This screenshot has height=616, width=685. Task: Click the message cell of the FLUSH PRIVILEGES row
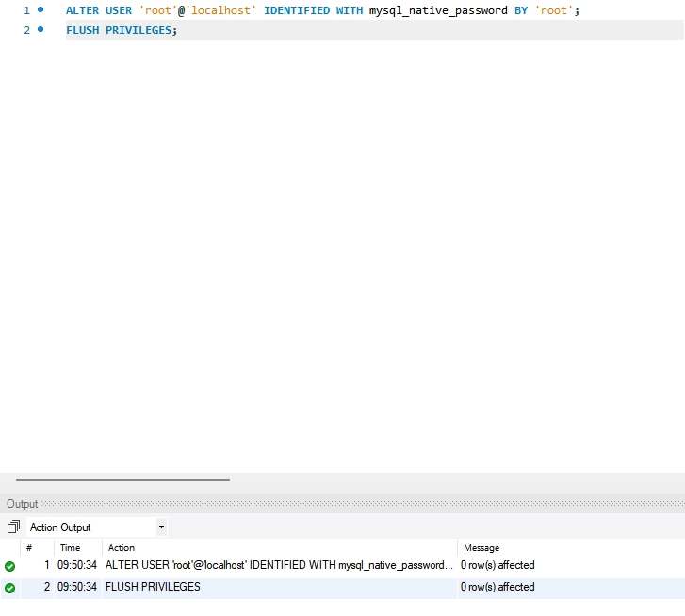497,587
